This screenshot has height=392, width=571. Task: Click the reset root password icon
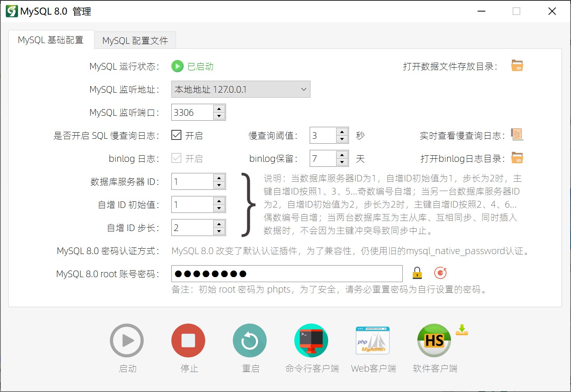[x=440, y=273]
